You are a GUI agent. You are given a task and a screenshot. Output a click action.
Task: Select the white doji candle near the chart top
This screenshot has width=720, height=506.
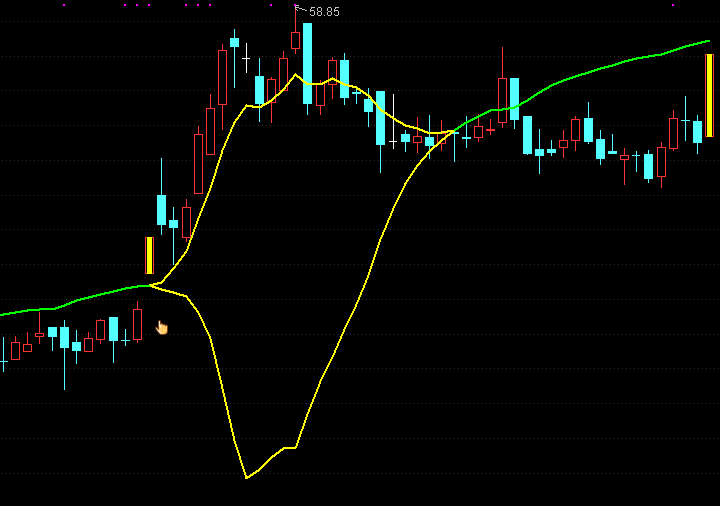tap(247, 58)
